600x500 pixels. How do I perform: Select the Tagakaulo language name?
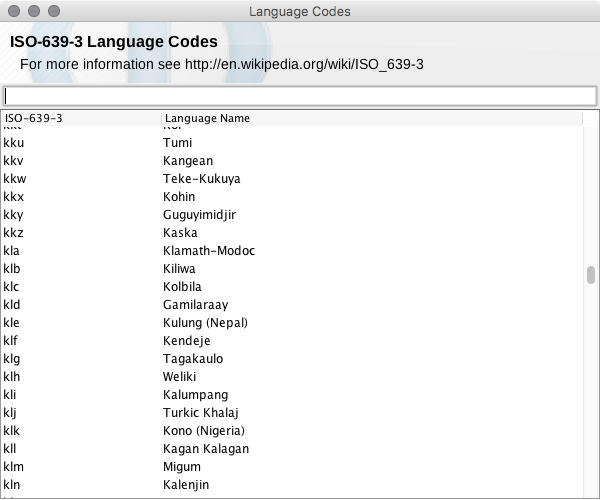point(193,358)
